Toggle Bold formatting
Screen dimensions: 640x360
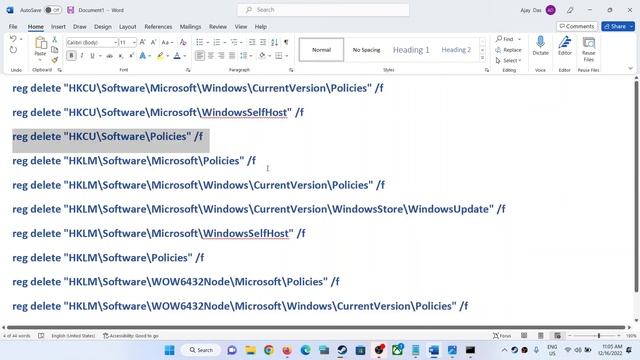(71, 56)
